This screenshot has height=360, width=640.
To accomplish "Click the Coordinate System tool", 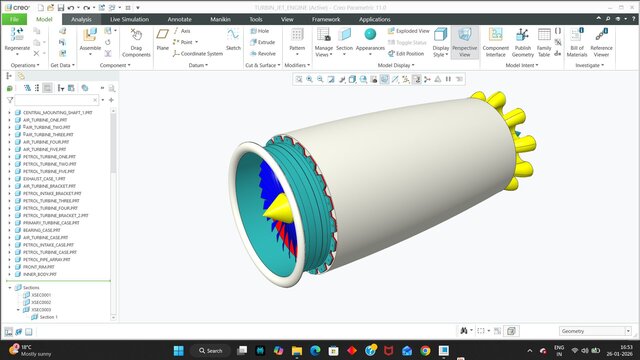I will tap(198, 53).
